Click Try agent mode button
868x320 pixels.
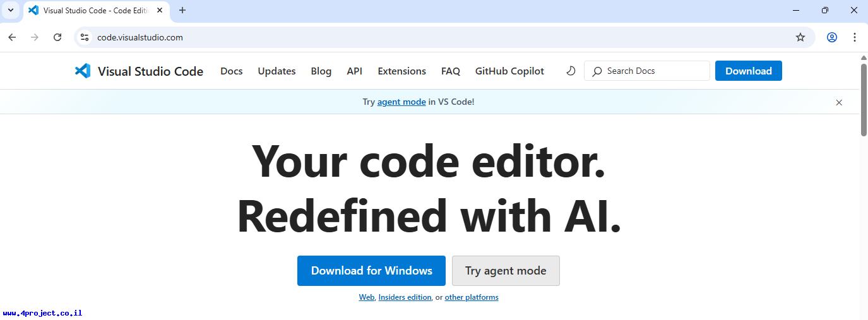click(506, 271)
